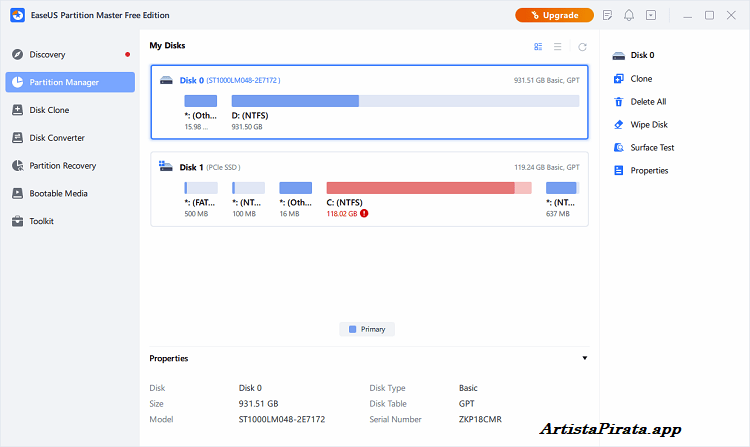Screen dimensions: 750x447
Task: Switch to list disk view
Action: pyautogui.click(x=558, y=46)
